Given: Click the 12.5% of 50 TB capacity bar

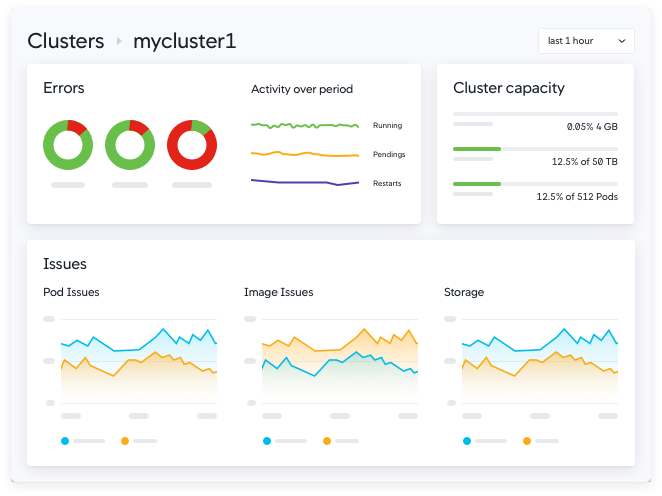Looking at the screenshot, I should coord(535,149).
